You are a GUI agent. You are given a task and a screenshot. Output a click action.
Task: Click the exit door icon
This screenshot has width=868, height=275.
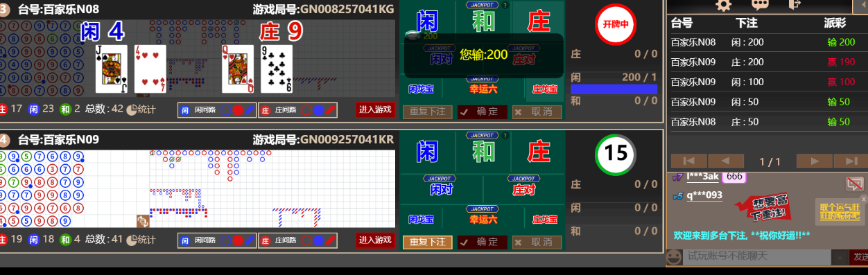(795, 5)
